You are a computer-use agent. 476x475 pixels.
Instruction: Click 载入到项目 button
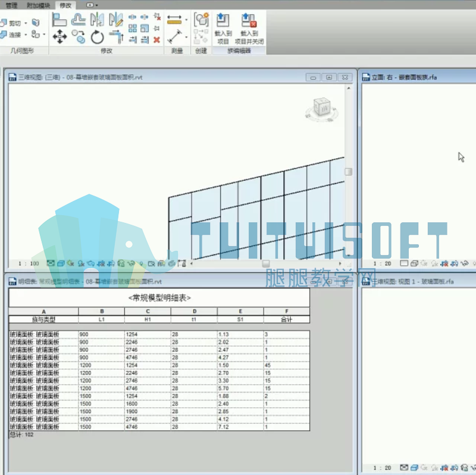[223, 29]
